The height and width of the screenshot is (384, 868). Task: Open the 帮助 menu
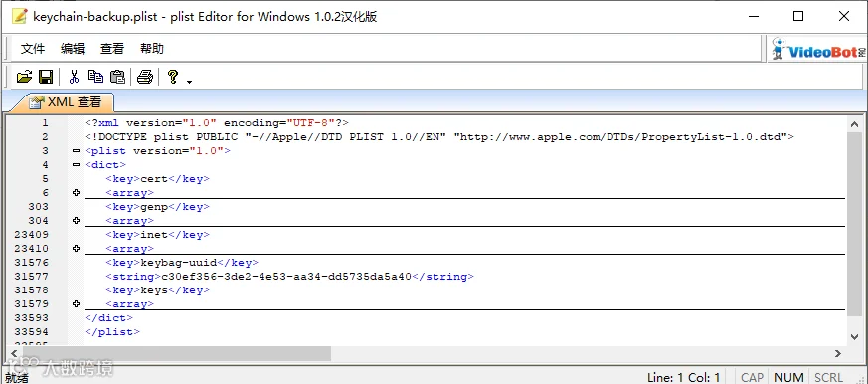152,49
